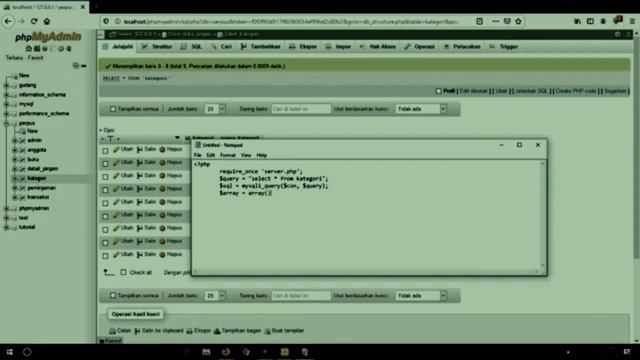This screenshot has height=360, width=640.
Task: Expand the performance_schema database node
Action: pos(6,113)
